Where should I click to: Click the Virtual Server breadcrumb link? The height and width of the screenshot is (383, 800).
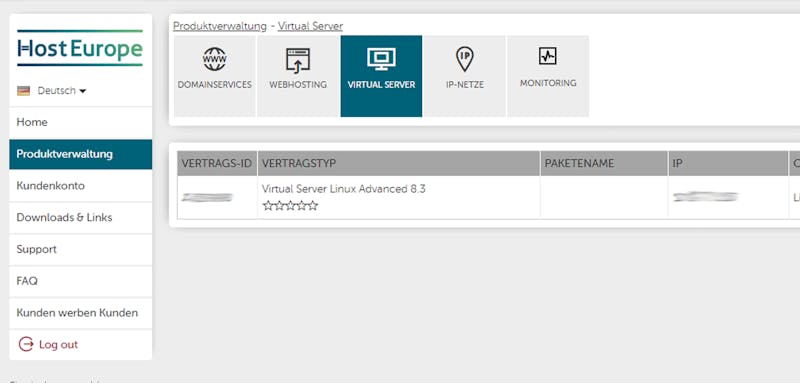tap(310, 26)
